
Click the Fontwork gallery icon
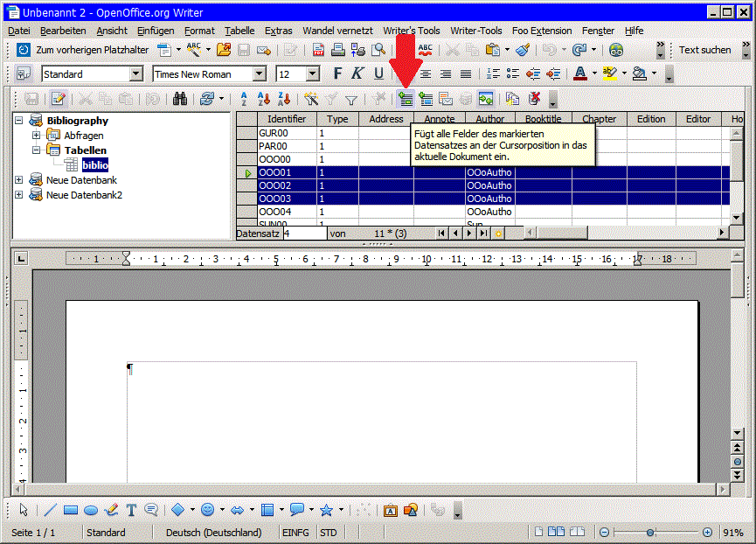coord(390,510)
